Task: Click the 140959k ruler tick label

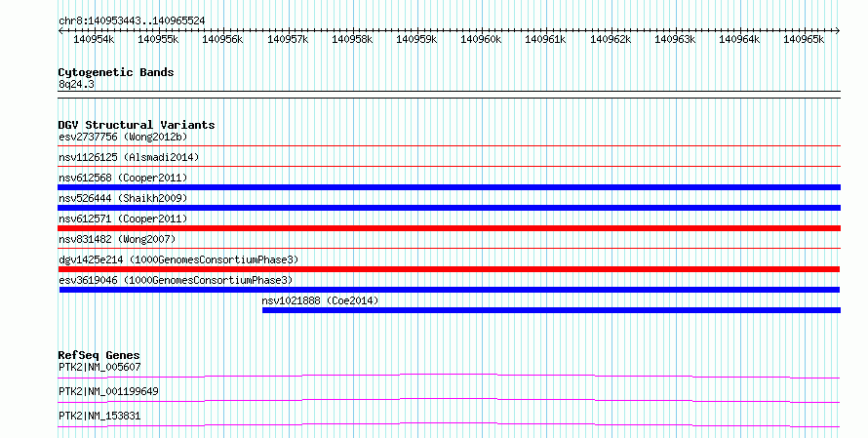Action: click(x=416, y=39)
